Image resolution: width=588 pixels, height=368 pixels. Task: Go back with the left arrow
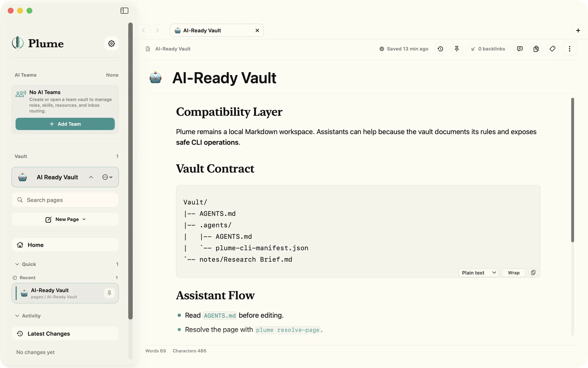143,30
